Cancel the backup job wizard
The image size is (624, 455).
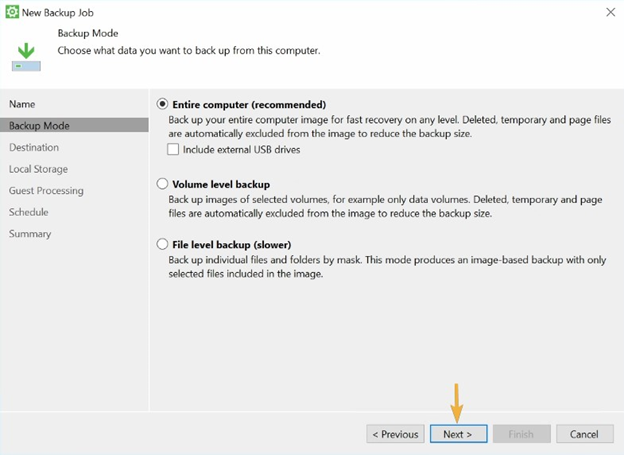pyautogui.click(x=585, y=434)
